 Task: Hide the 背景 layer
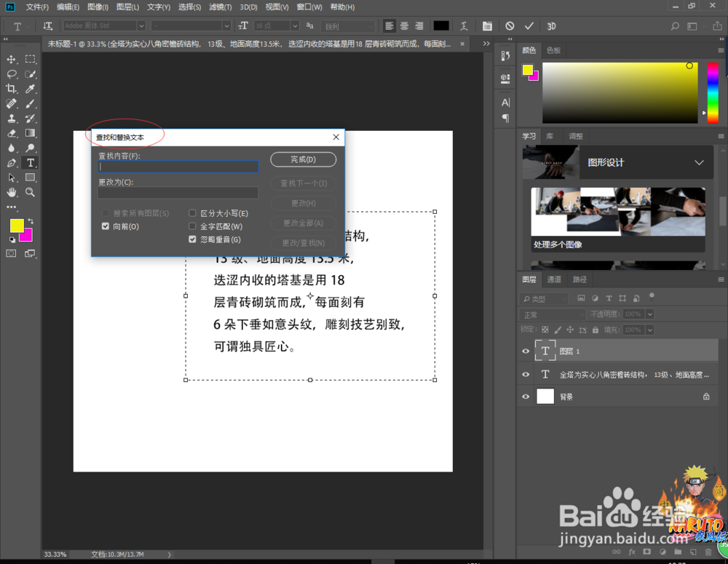pyautogui.click(x=526, y=397)
